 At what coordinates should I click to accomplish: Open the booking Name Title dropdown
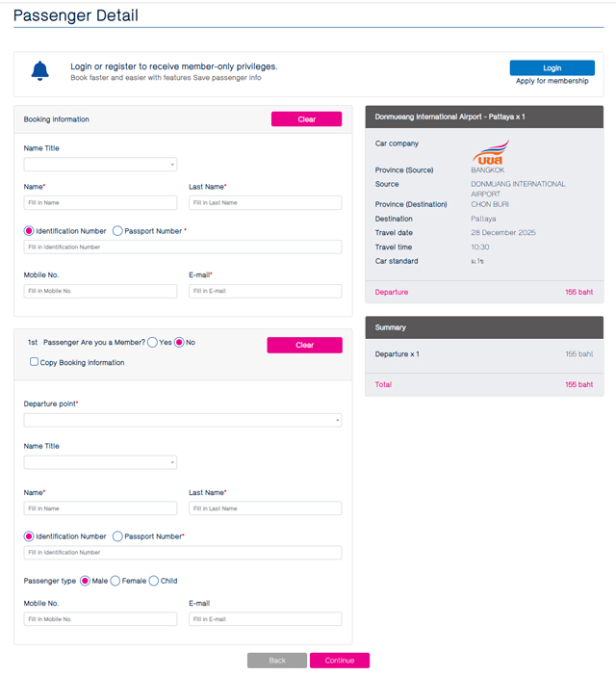pyautogui.click(x=100, y=165)
